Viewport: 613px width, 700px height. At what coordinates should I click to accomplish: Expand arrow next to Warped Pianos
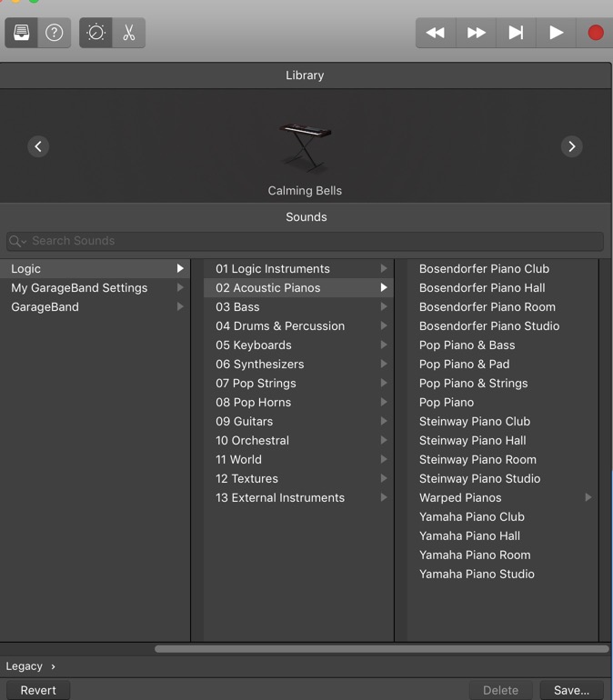click(x=588, y=497)
